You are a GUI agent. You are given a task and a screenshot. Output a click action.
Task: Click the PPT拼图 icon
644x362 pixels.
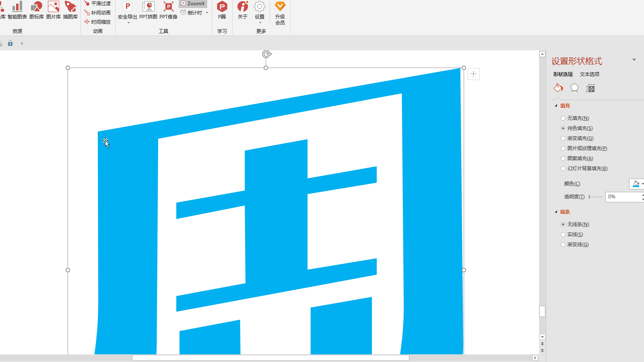click(148, 10)
